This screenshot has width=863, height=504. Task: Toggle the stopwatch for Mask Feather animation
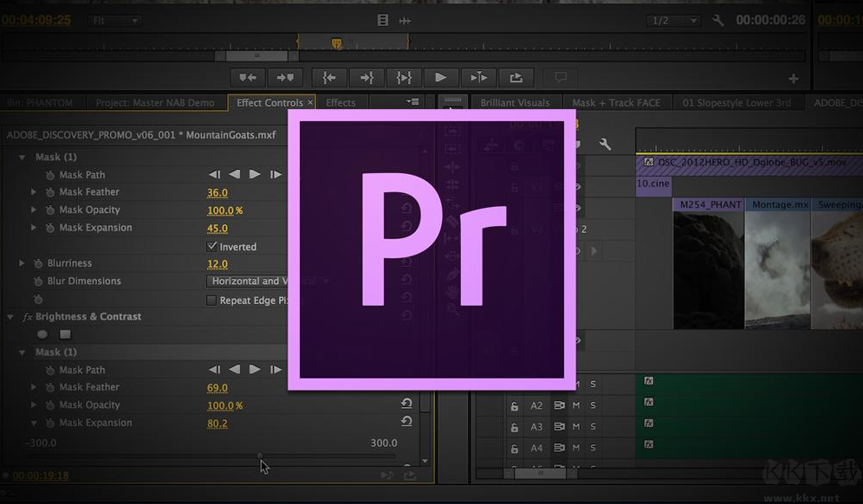tap(49, 191)
